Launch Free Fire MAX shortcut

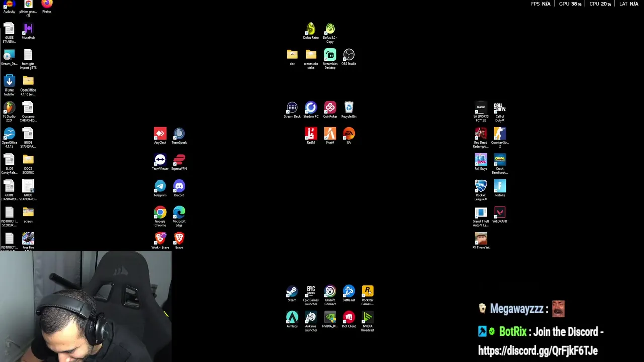point(28,241)
